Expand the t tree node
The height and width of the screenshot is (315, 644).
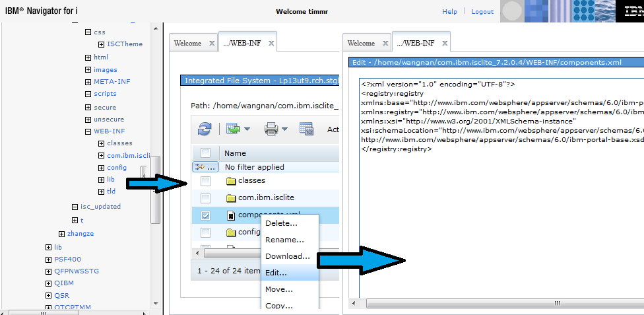[x=75, y=221]
